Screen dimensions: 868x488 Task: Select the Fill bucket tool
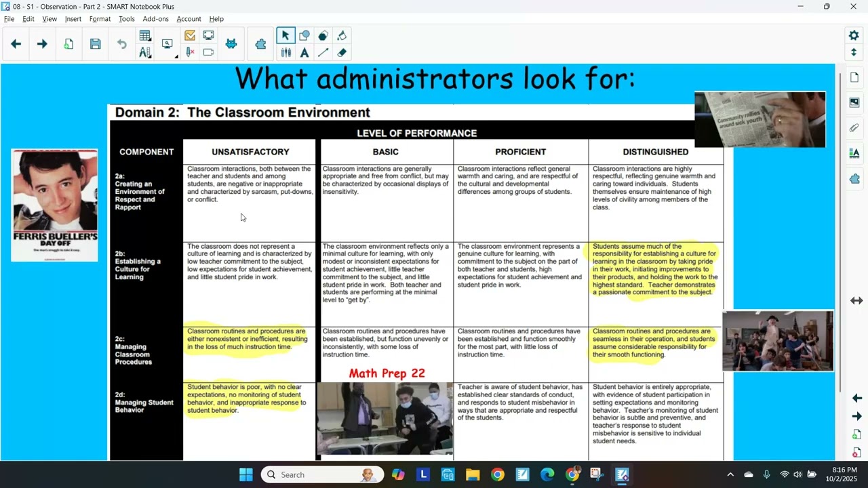click(x=342, y=35)
